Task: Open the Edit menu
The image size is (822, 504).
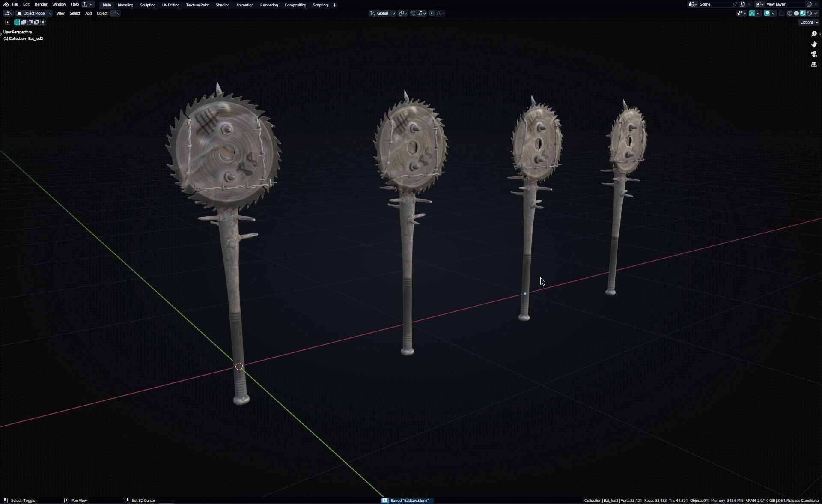Action: click(27, 4)
